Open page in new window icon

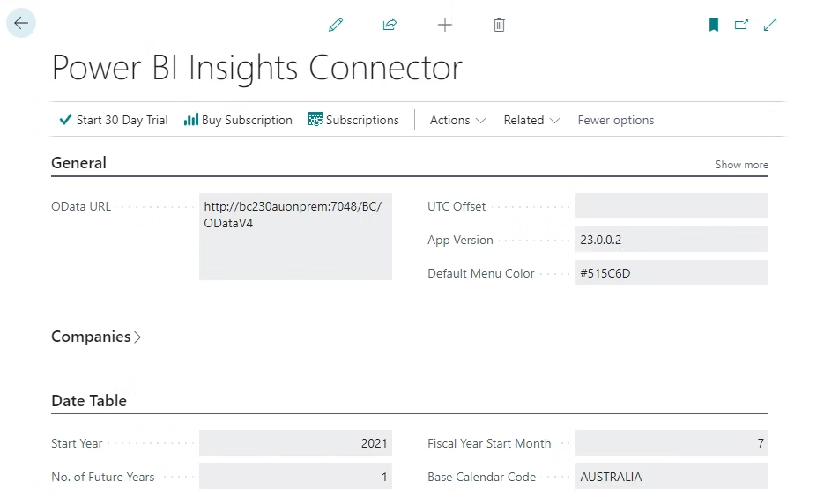[741, 25]
